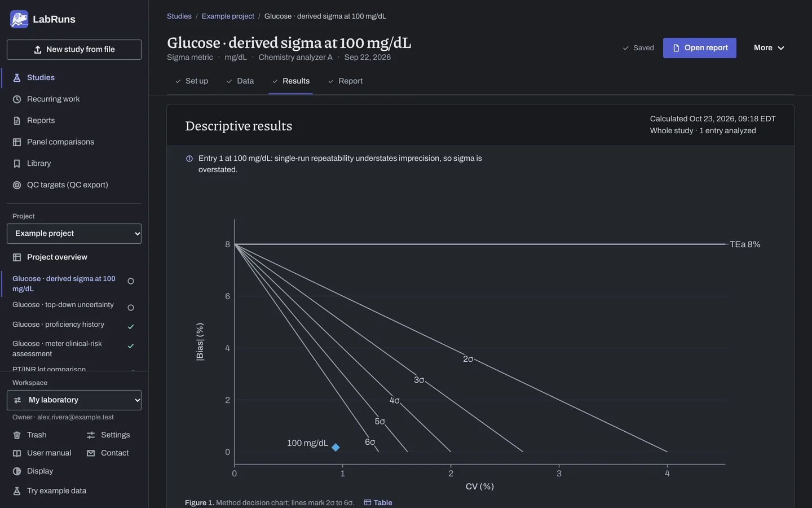Open Glucose proficiency history study
The width and height of the screenshot is (812, 508).
tap(74, 325)
